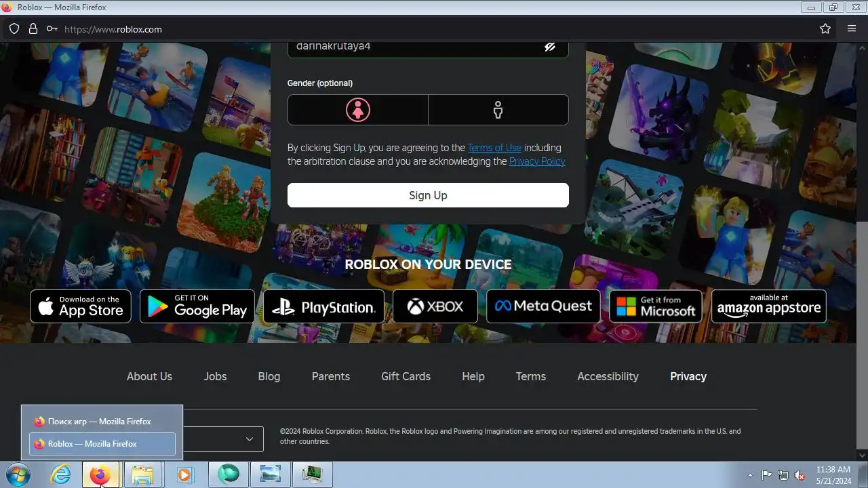Click the Sign Up button
Viewport: 868px width, 488px height.
tap(428, 195)
